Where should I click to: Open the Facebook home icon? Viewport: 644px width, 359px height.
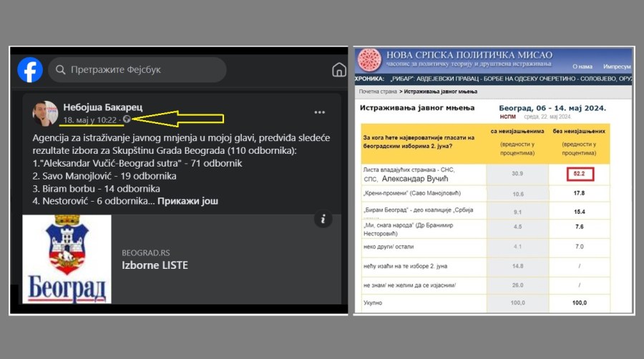[339, 69]
